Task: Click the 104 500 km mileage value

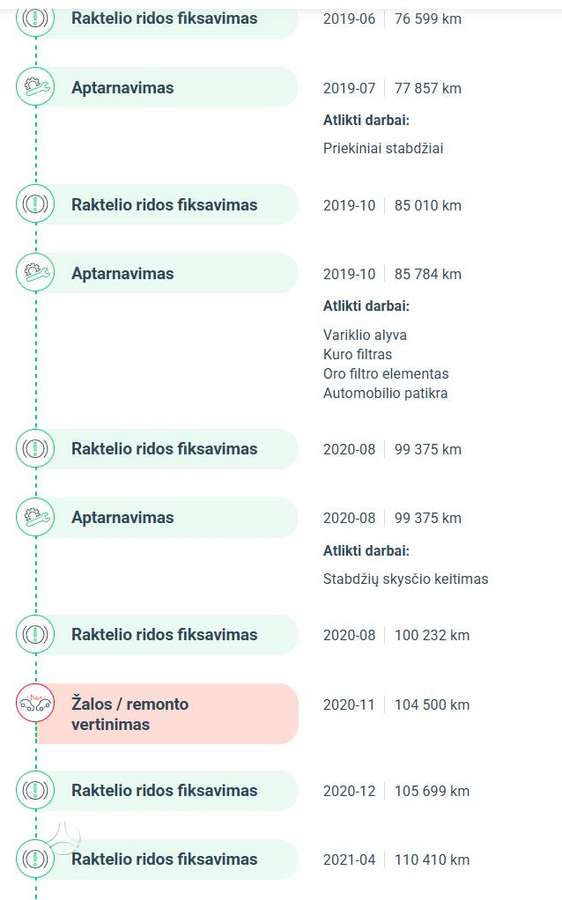Action: tap(432, 704)
